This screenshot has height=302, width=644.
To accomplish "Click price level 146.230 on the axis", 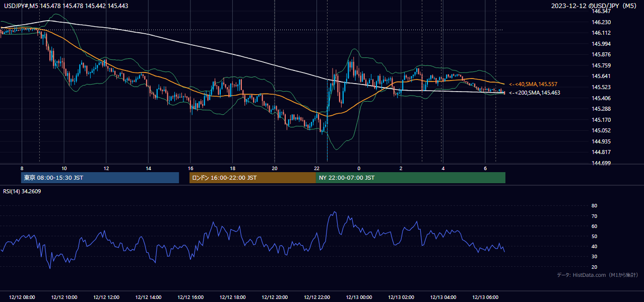I will (602, 22).
